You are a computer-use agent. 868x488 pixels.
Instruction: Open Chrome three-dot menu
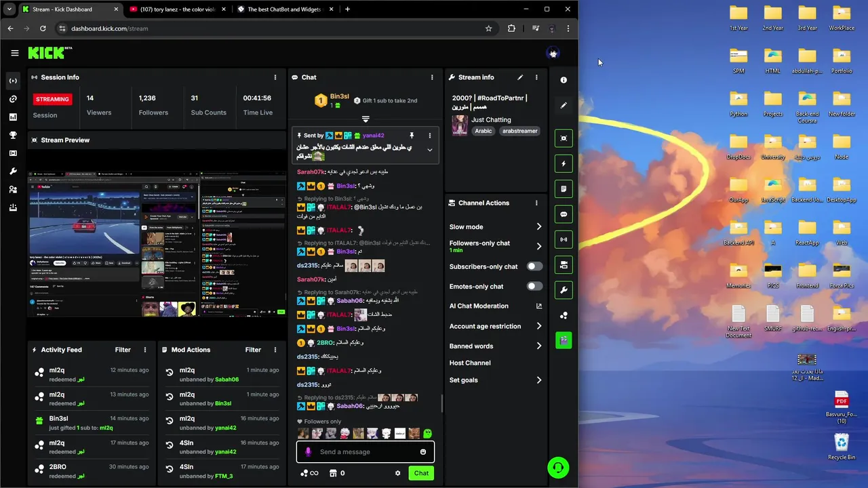[x=568, y=28]
